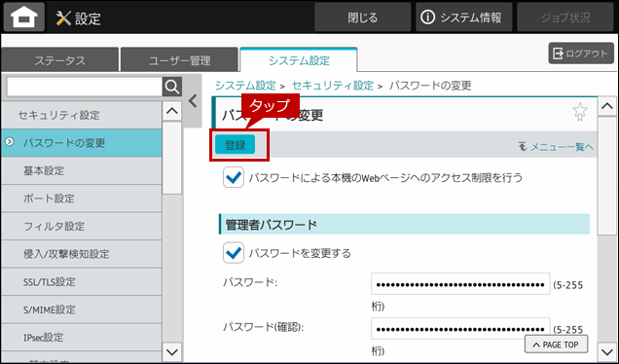Log out with ログアウト button
The height and width of the screenshot is (364, 619).
pyautogui.click(x=581, y=54)
